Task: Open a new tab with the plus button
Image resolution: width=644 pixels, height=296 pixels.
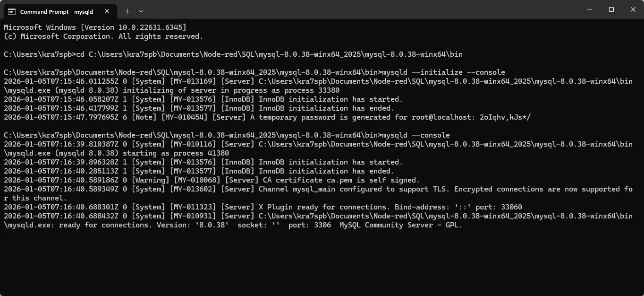Action: 127,11
